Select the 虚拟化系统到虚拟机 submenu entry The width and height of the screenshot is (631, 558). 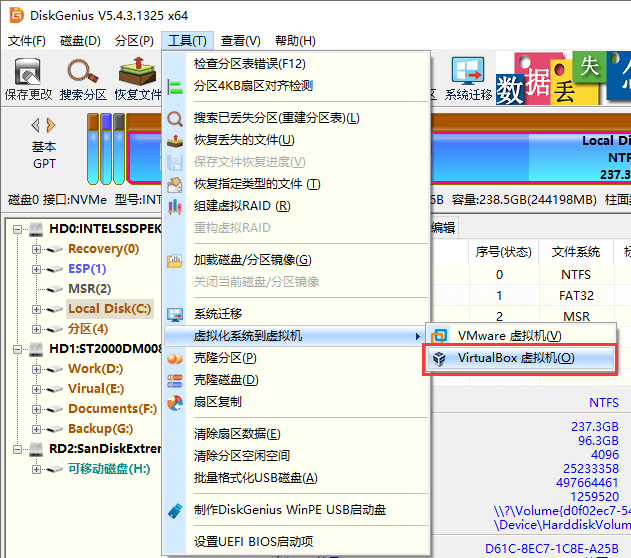(294, 336)
